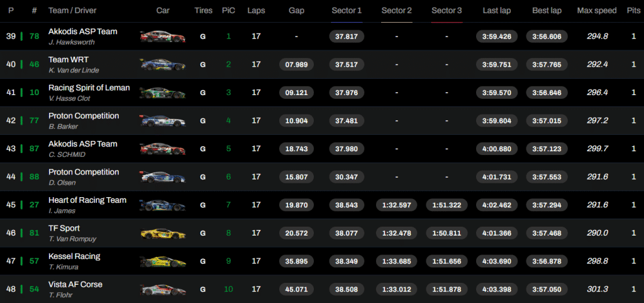The width and height of the screenshot is (644, 303).
Task: Select the Vista AF Corse car image
Action: [x=163, y=290]
